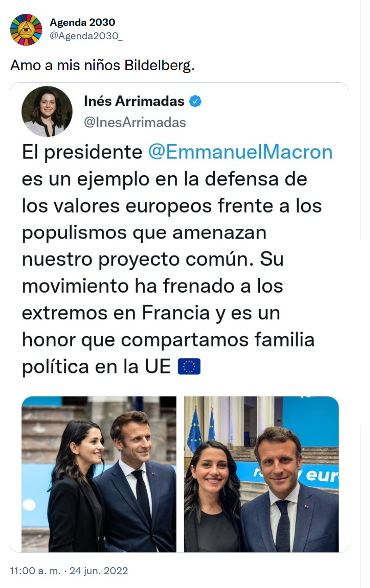Open the @InesArrimadas handle link
370x588 pixels.
pos(135,122)
